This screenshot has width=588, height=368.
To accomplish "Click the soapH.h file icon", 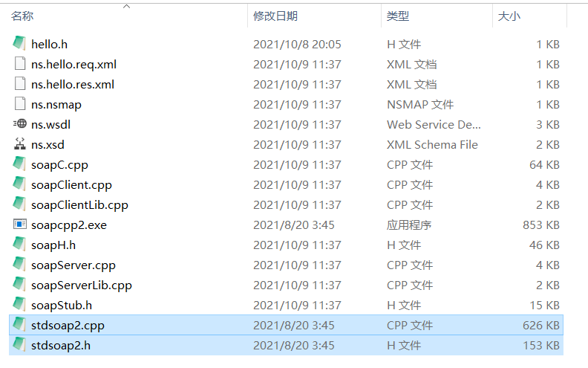I will point(19,244).
